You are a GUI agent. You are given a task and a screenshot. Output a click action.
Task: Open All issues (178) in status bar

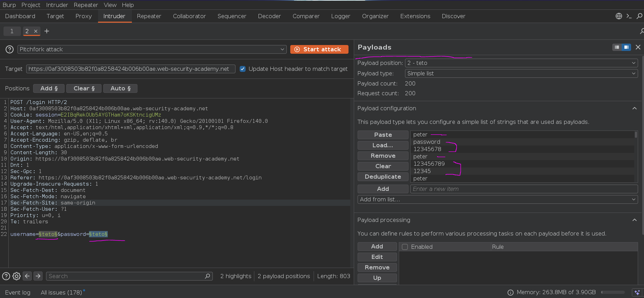click(x=61, y=292)
